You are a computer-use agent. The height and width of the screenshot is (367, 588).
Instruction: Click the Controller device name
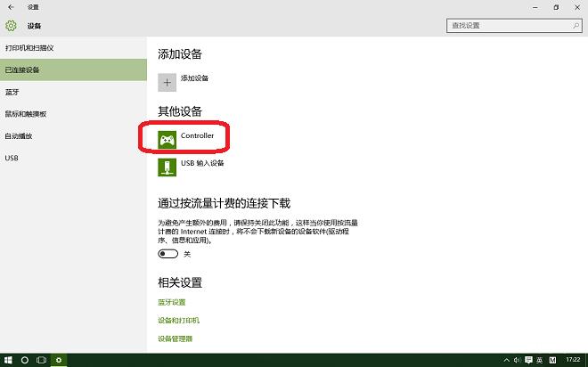197,135
